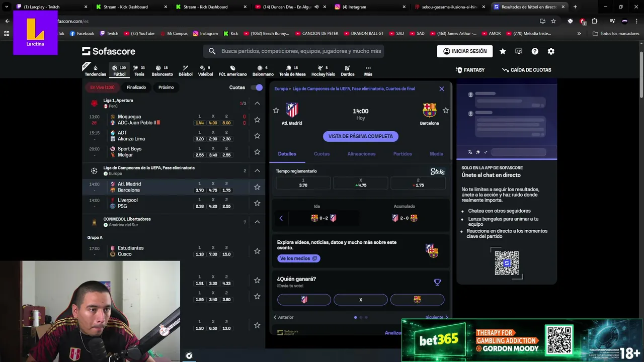Open the FANTASY link
This screenshot has height=362, width=644.
coord(470,70)
